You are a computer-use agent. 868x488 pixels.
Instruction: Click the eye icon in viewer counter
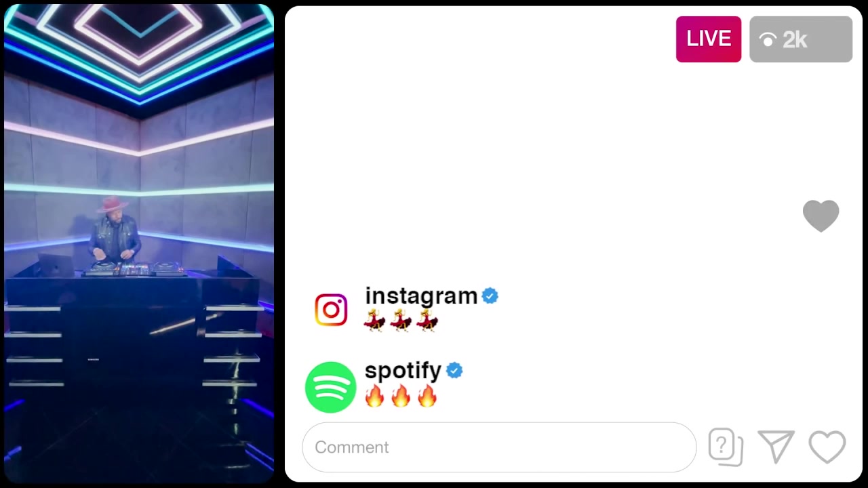point(768,40)
